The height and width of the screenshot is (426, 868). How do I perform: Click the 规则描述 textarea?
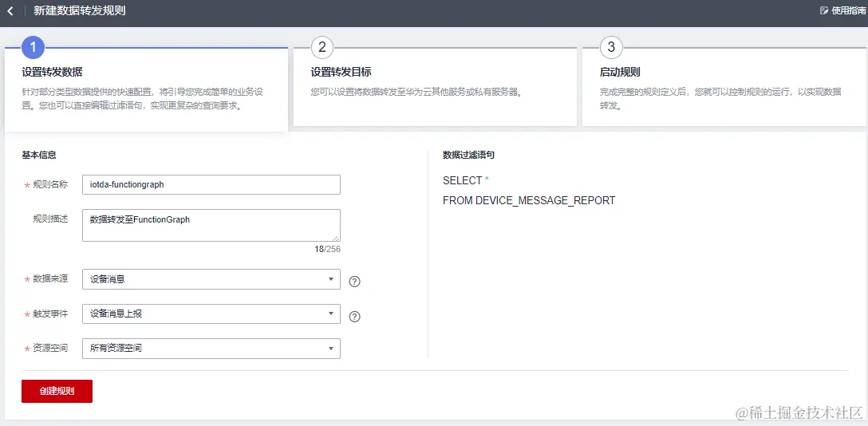click(x=211, y=225)
